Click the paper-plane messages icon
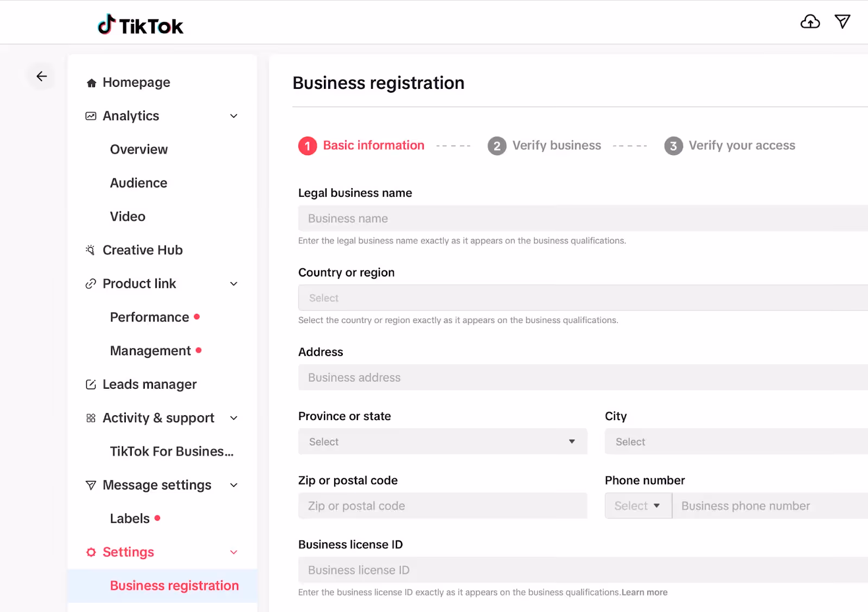Viewport: 868px width, 612px height. coord(843,22)
